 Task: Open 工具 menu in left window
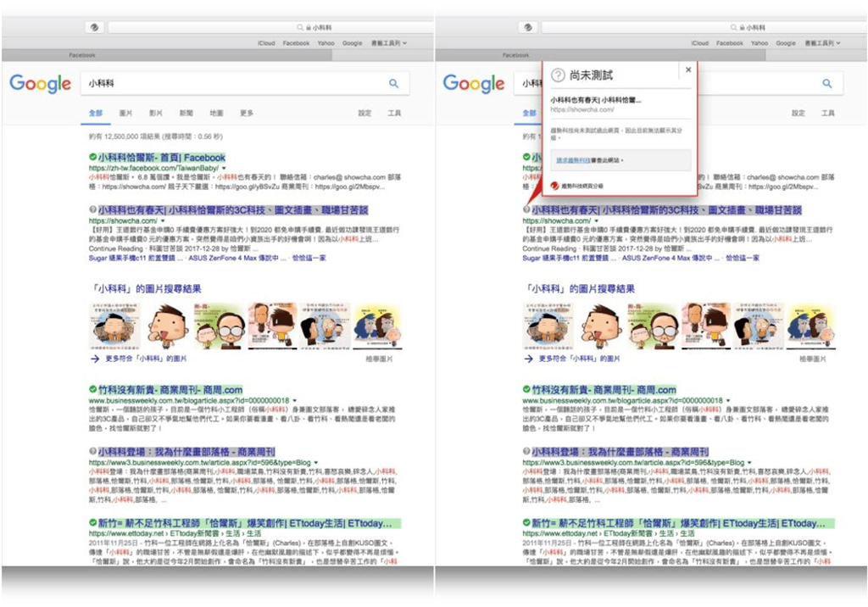coord(395,113)
